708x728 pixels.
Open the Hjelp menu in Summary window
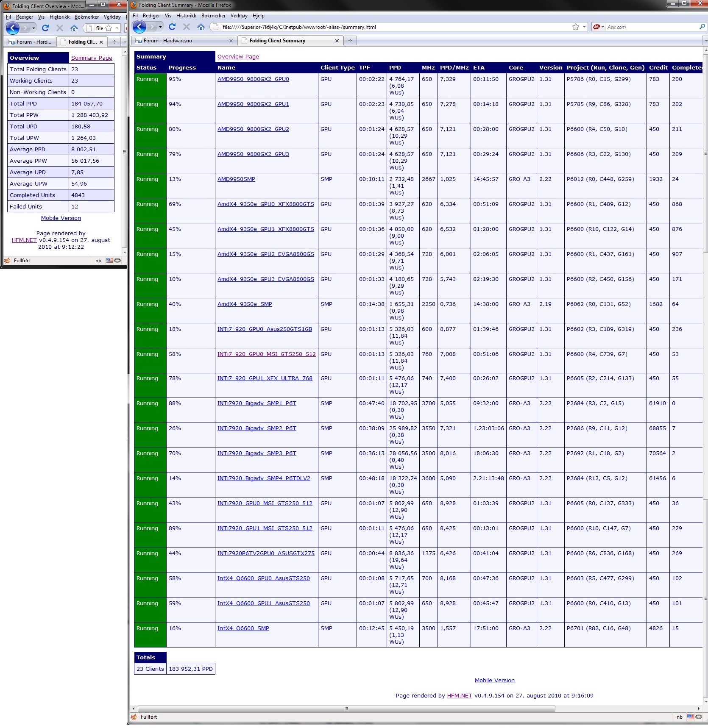(258, 16)
